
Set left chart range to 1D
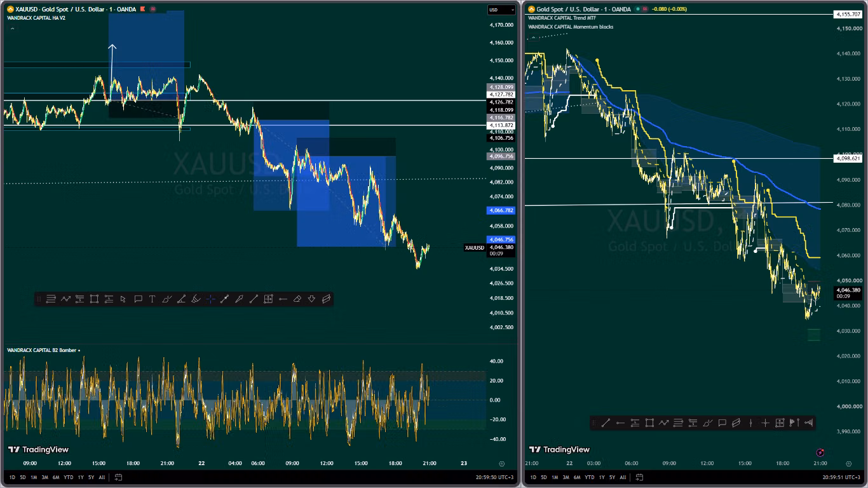point(12,477)
